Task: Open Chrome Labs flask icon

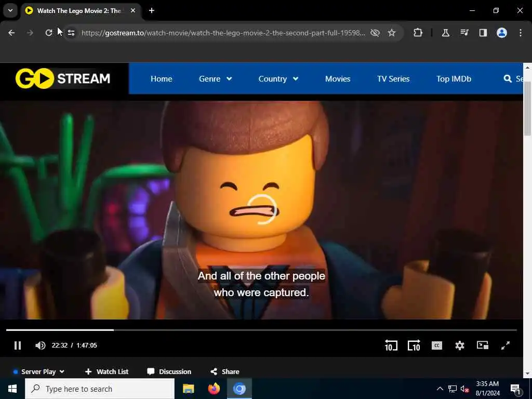Action: pyautogui.click(x=445, y=33)
